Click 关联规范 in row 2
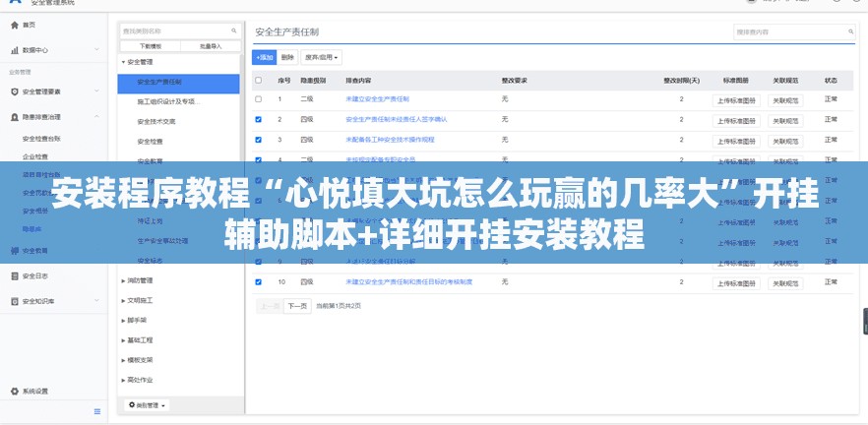The width and height of the screenshot is (868, 425). (785, 121)
